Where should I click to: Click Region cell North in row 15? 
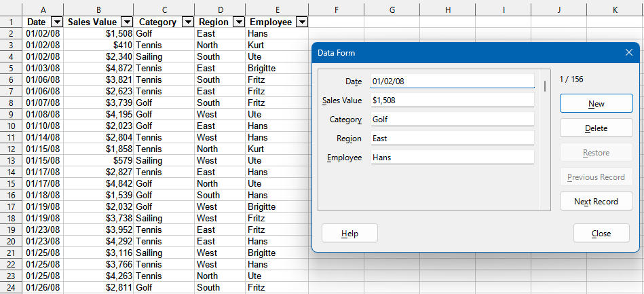[x=220, y=183]
